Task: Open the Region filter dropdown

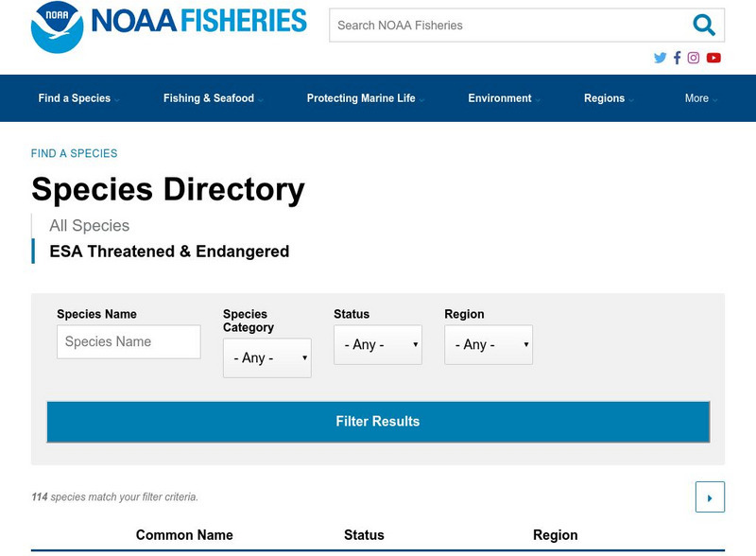Action: (488, 345)
